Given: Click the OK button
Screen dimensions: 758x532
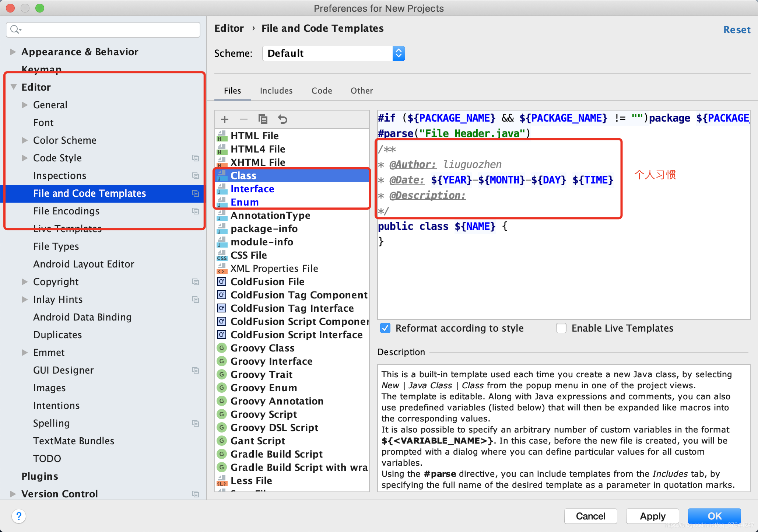Looking at the screenshot, I should [714, 516].
